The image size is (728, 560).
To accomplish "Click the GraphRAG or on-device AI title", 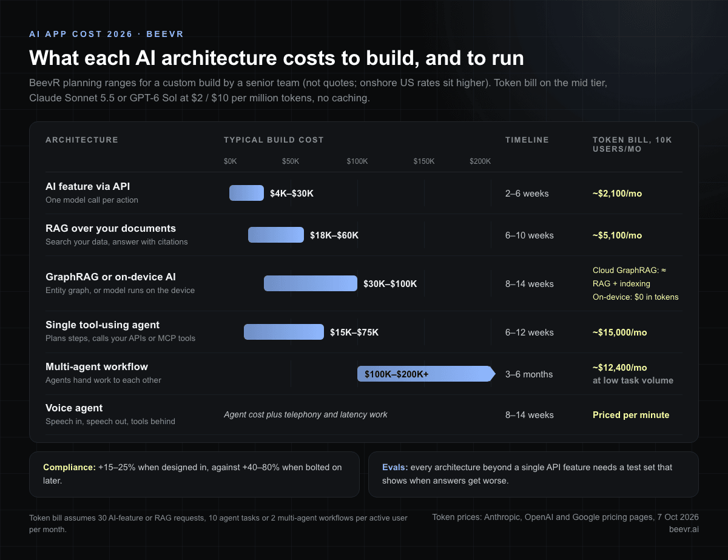I will tap(110, 277).
